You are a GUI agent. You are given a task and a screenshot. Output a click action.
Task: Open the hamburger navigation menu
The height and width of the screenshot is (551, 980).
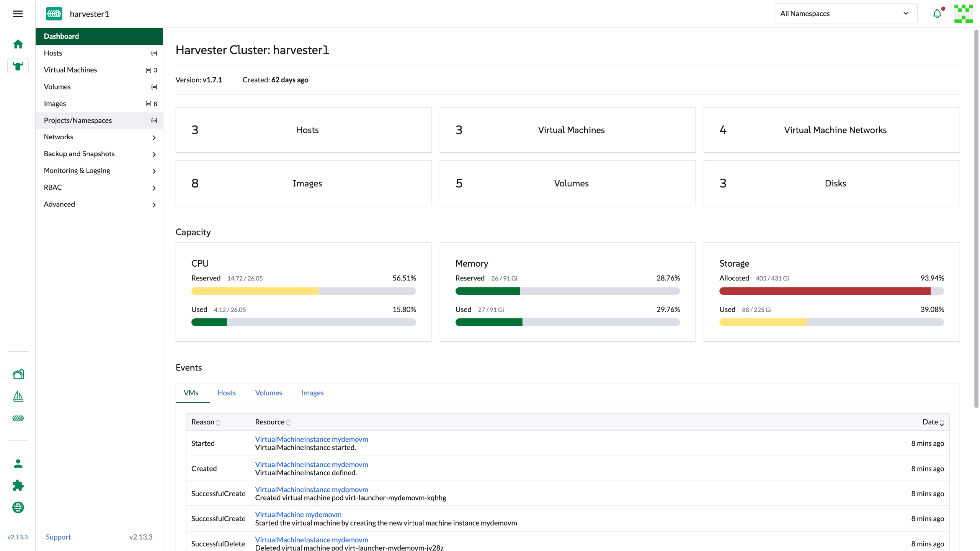pos(18,14)
